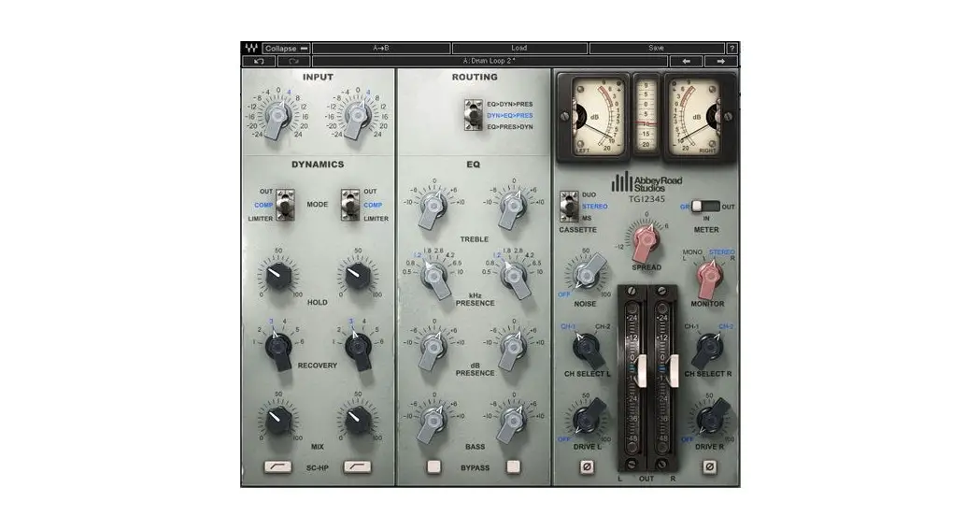Click the left MIX knob
The image size is (980, 531).
click(x=277, y=421)
